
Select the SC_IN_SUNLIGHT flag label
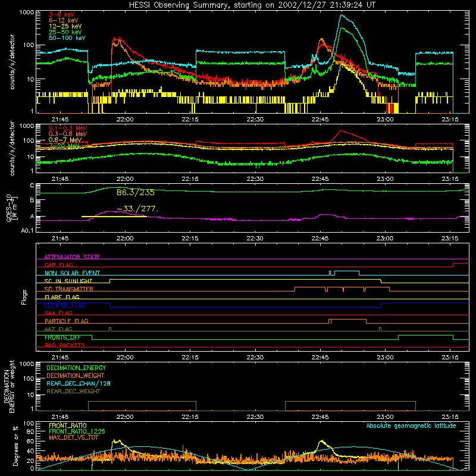click(x=68, y=281)
